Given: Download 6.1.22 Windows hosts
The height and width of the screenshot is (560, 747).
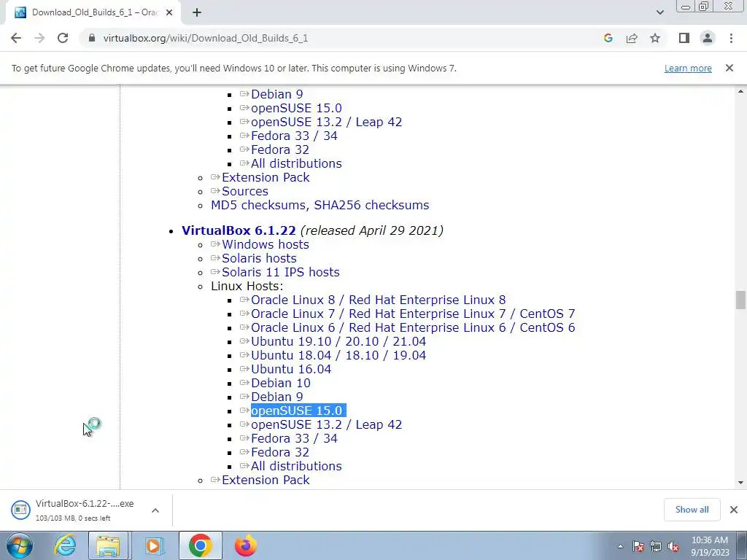Looking at the screenshot, I should coord(266,244).
